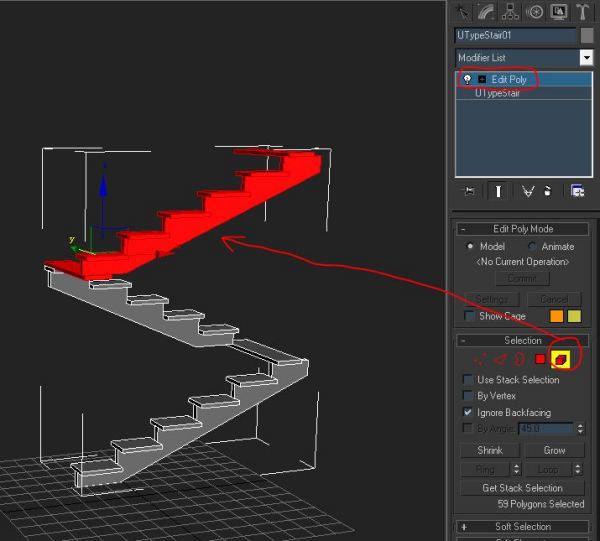Select Element sub-object level icon
Screen dimensions: 600x541
(561, 360)
